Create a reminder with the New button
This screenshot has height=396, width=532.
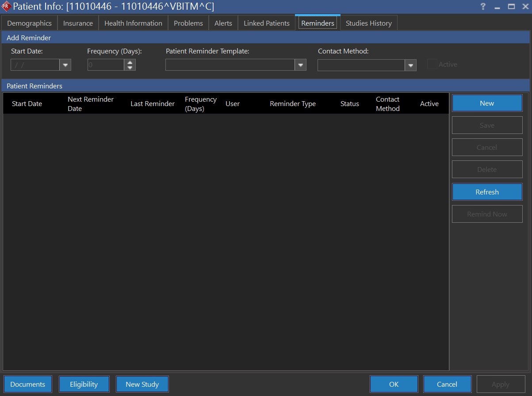click(x=487, y=103)
